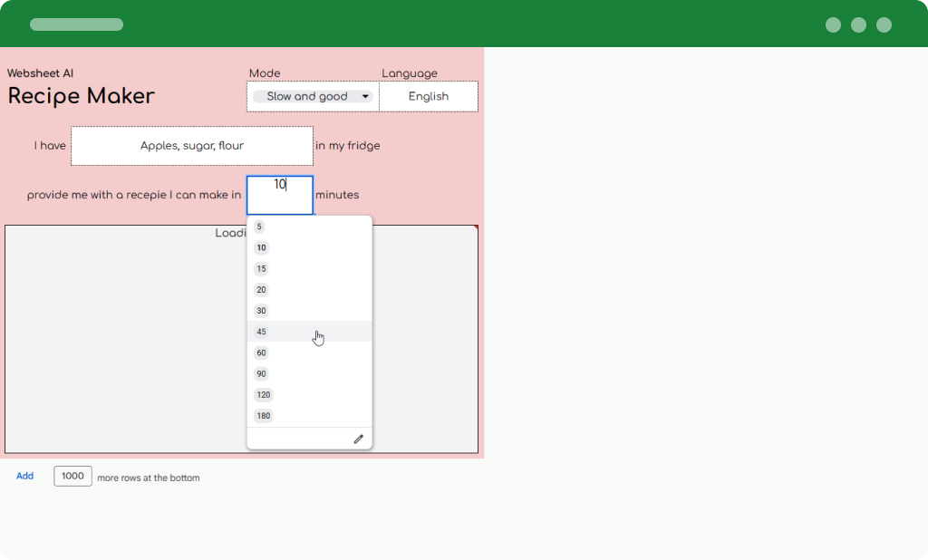Image resolution: width=928 pixels, height=560 pixels.
Task: Select the 15 minutes option
Action: (261, 269)
